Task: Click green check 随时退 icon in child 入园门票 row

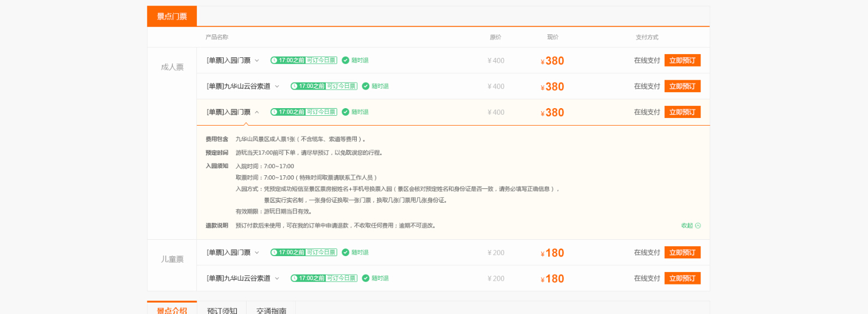Action: (x=345, y=253)
